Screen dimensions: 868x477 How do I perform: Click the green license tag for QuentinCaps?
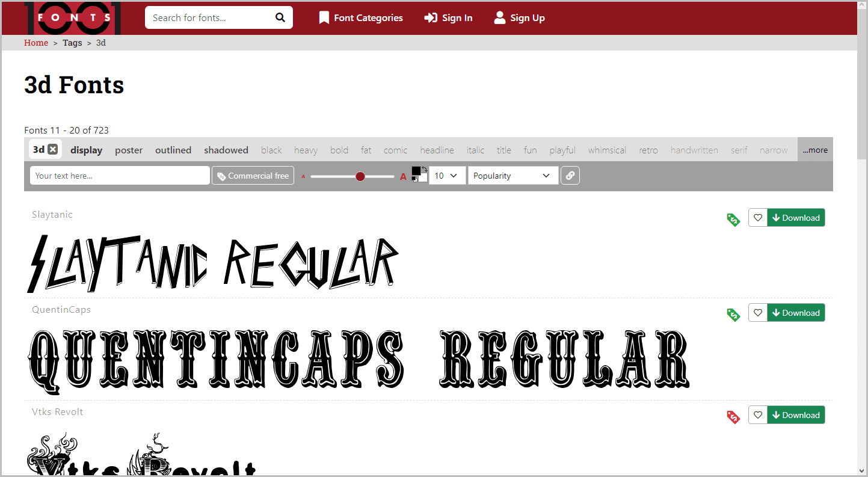[733, 315]
